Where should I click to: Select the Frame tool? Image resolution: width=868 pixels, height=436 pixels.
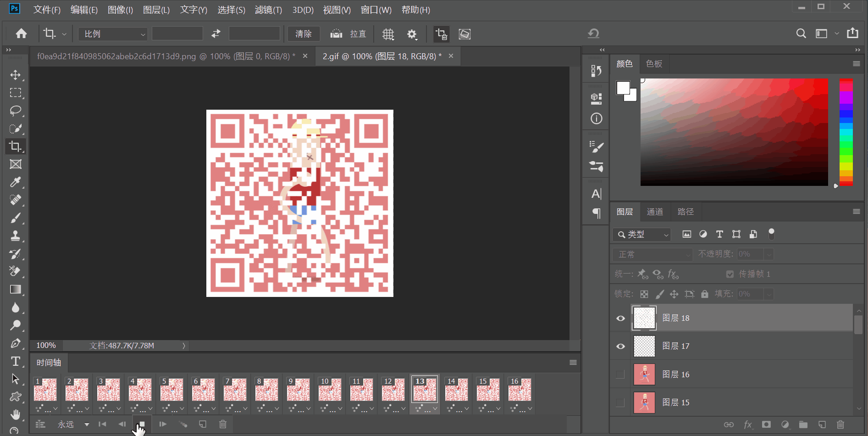pyautogui.click(x=16, y=164)
